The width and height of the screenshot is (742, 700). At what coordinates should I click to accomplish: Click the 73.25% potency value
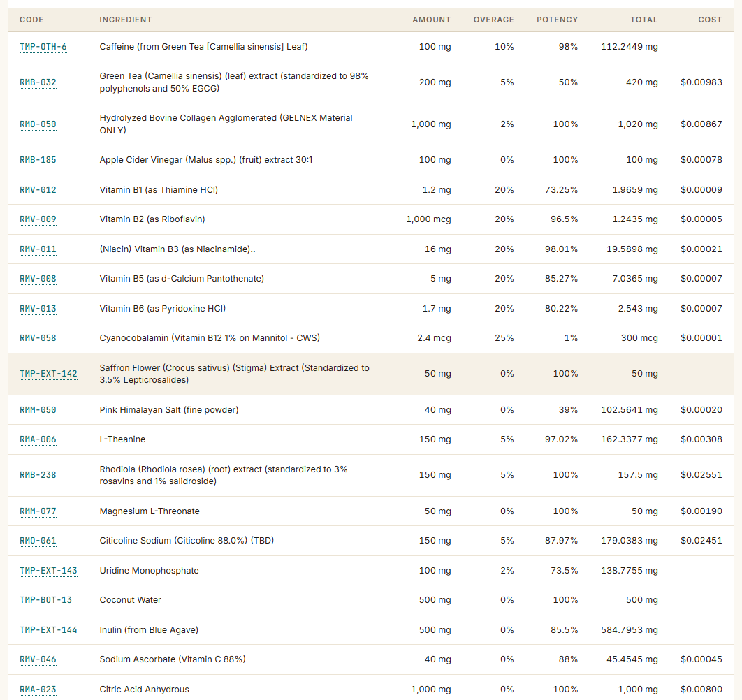561,190
